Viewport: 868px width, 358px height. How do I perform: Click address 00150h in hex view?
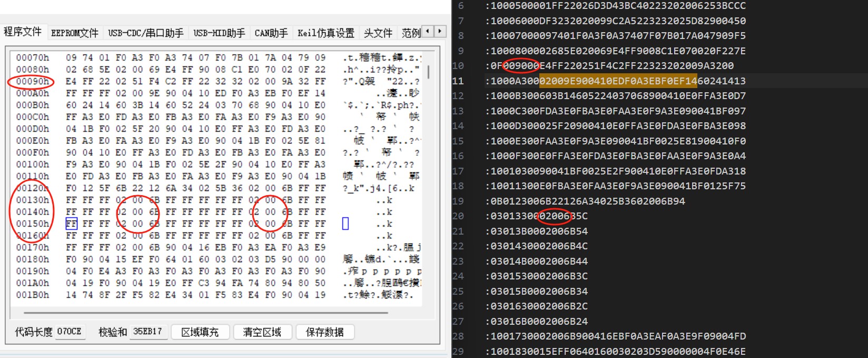click(32, 224)
